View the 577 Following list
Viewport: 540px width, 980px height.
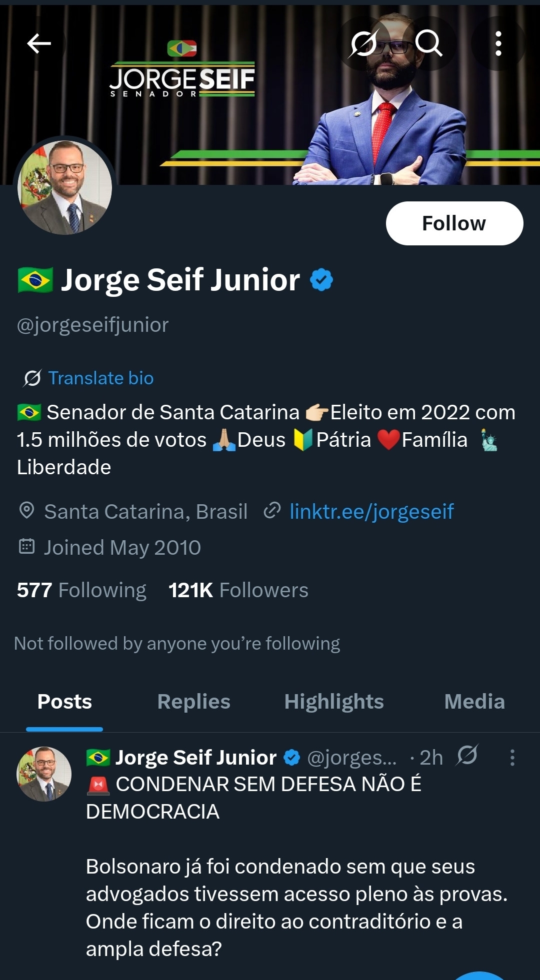point(81,590)
